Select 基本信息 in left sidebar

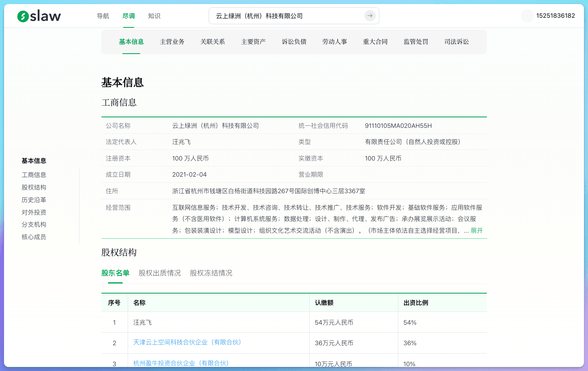pyautogui.click(x=34, y=161)
